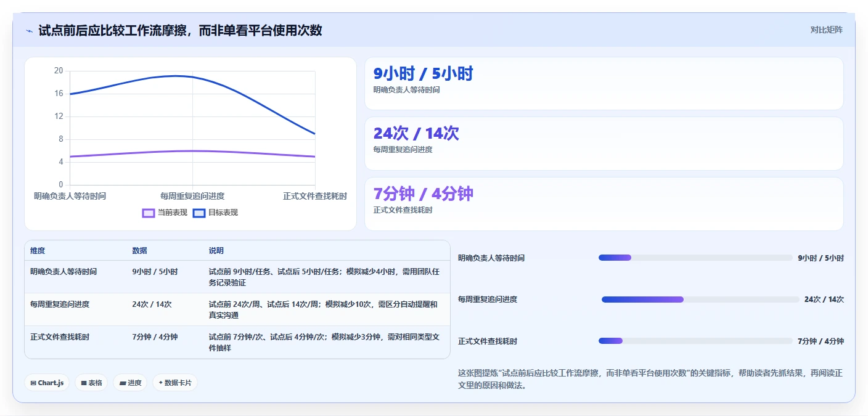This screenshot has height=416, width=868.
Task: Click the description starting 试点前 24次/周
Action: (324, 310)
